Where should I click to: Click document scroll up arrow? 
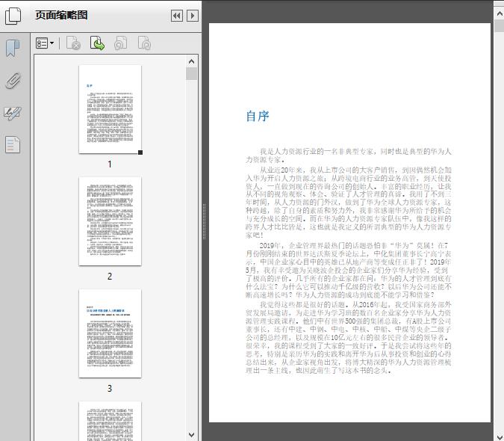(x=500, y=13)
